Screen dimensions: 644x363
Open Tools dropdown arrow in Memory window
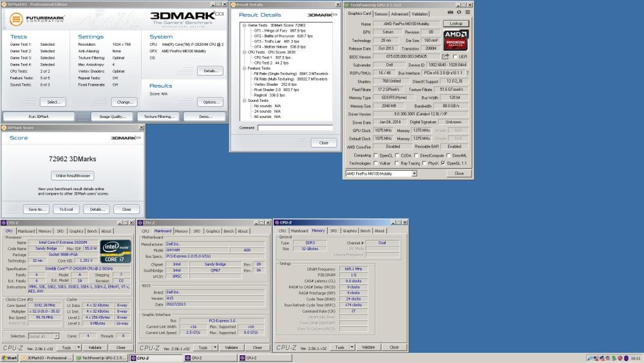tap(352, 348)
